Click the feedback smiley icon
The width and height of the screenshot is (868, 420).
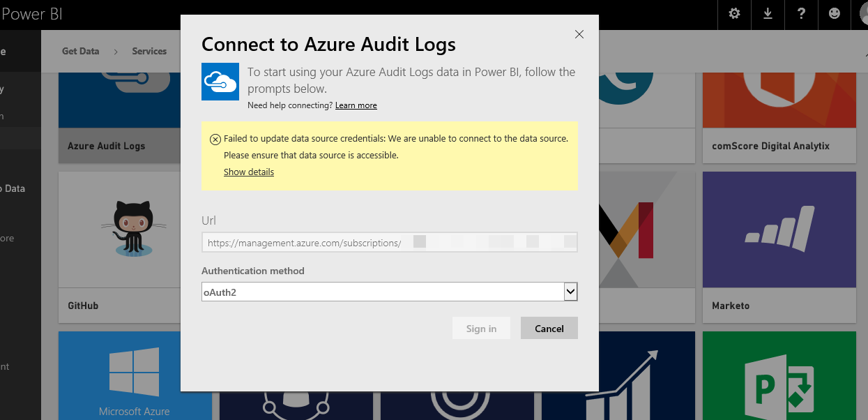tap(834, 14)
